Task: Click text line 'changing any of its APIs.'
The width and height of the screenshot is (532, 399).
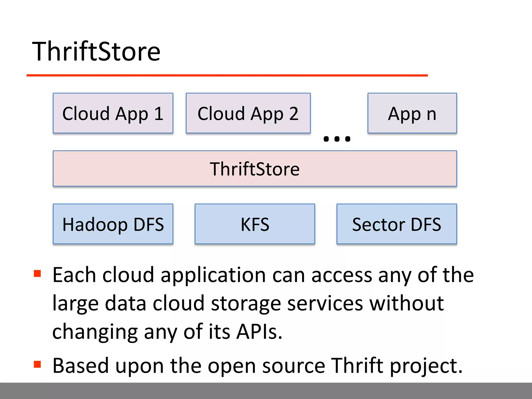Action: 167,332
